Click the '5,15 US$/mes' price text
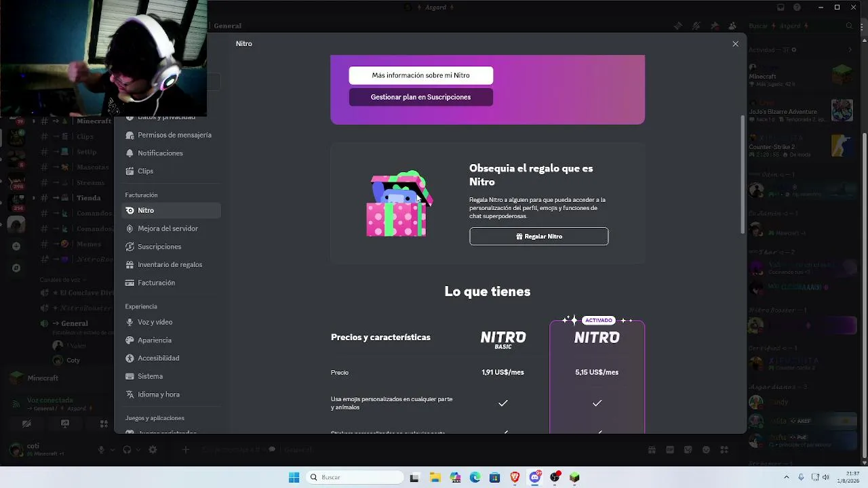 pyautogui.click(x=597, y=372)
